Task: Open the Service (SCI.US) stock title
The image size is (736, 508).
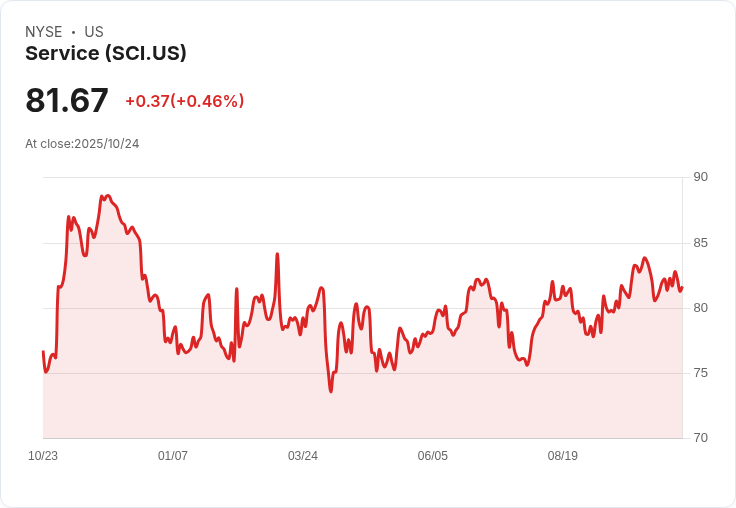Action: (106, 54)
